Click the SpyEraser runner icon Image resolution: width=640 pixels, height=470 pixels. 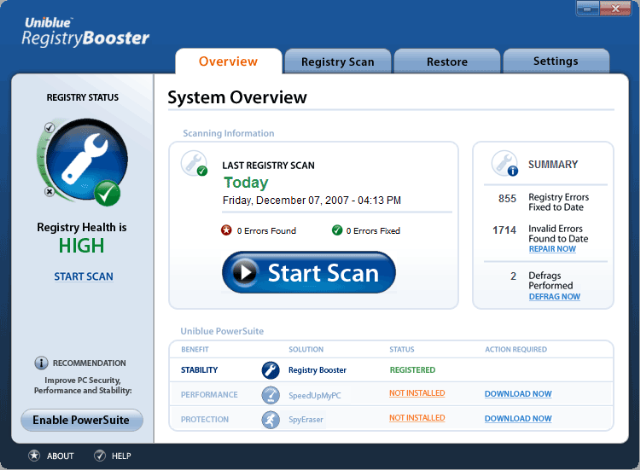coord(270,419)
